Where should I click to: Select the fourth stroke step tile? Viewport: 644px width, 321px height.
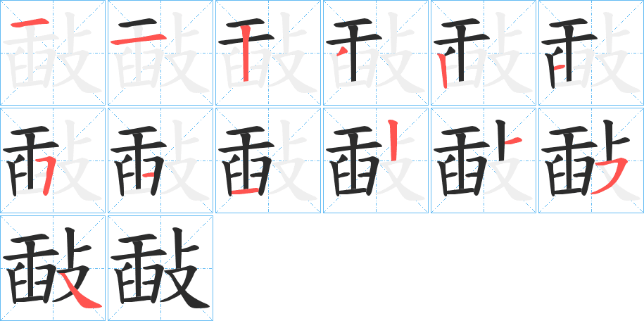click(376, 53)
